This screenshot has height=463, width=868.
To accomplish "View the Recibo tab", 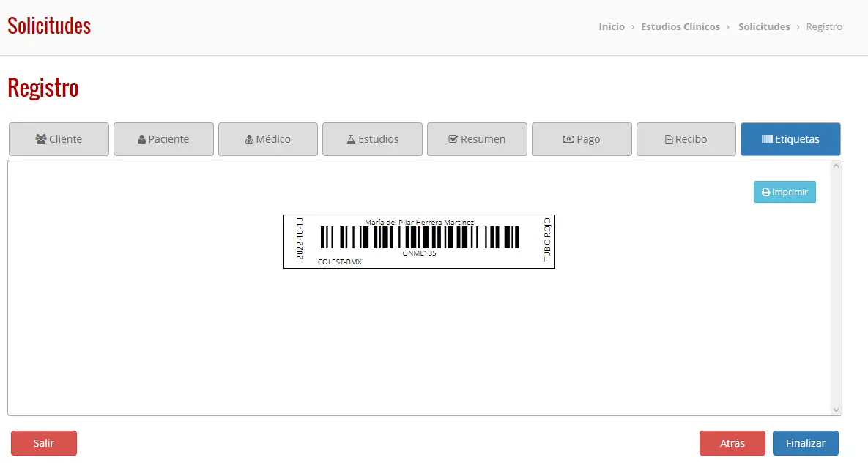I will pos(686,139).
